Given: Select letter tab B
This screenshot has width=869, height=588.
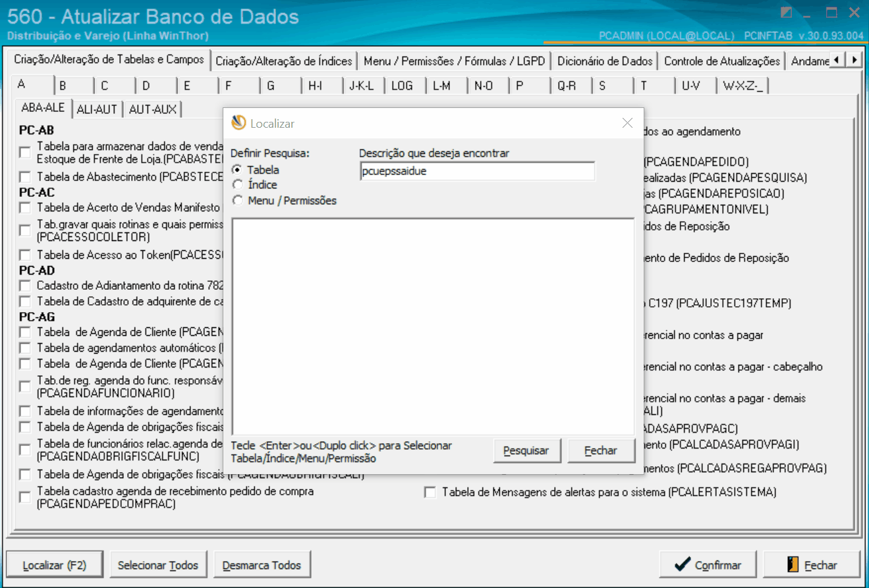Looking at the screenshot, I should point(73,86).
